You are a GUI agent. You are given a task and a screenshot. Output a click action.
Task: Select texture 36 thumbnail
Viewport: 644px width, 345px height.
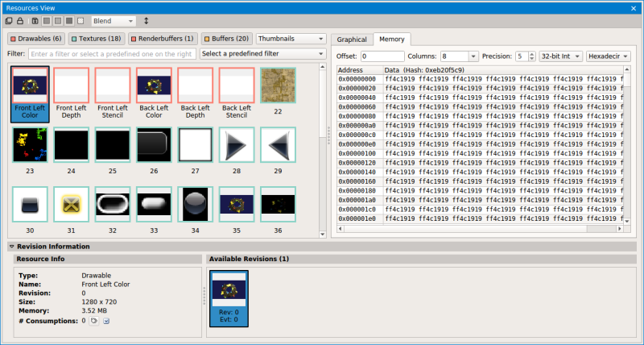(x=278, y=210)
